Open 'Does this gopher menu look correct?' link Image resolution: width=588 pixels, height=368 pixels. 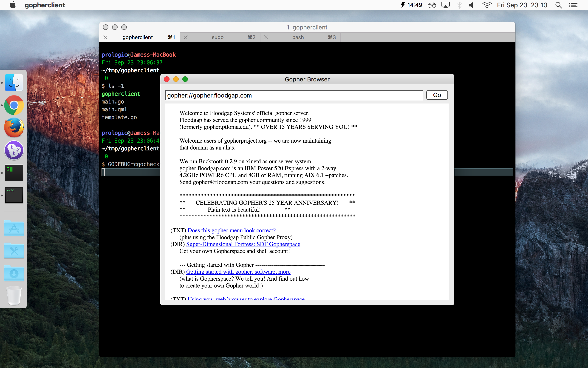click(232, 230)
